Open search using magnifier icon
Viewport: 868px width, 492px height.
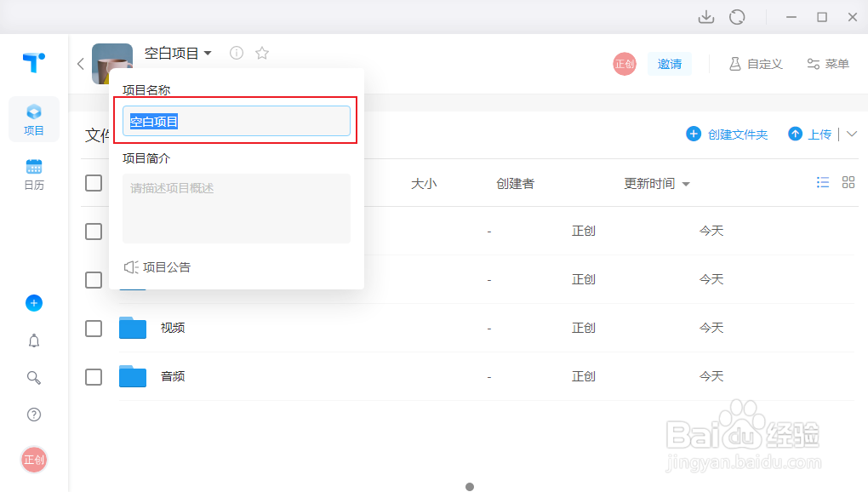pos(34,377)
